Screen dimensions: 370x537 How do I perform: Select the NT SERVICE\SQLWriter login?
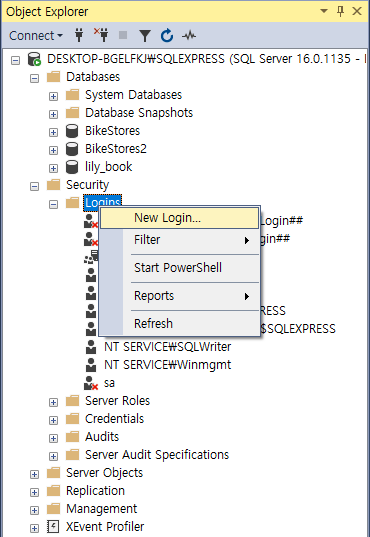[x=168, y=347]
